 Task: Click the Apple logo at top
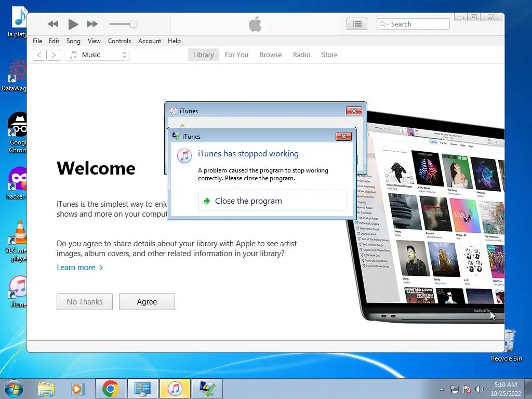[x=255, y=24]
